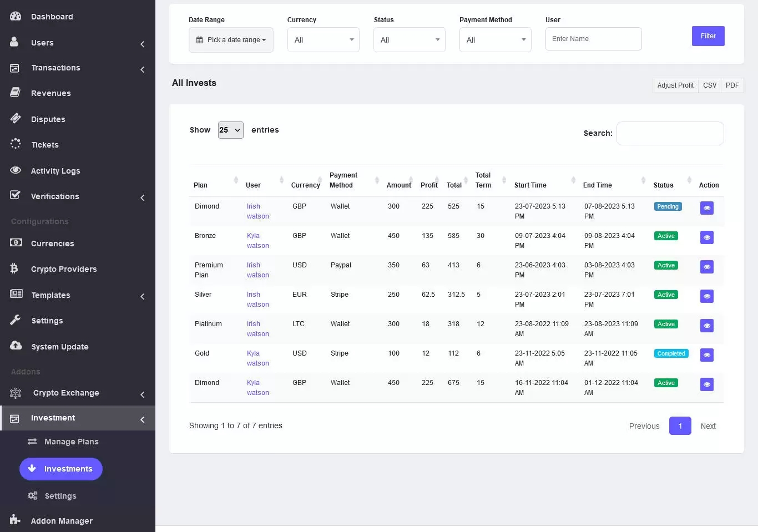758x532 pixels.
Task: Click the Dashboard palette icon in sidebar
Action: tap(16, 16)
